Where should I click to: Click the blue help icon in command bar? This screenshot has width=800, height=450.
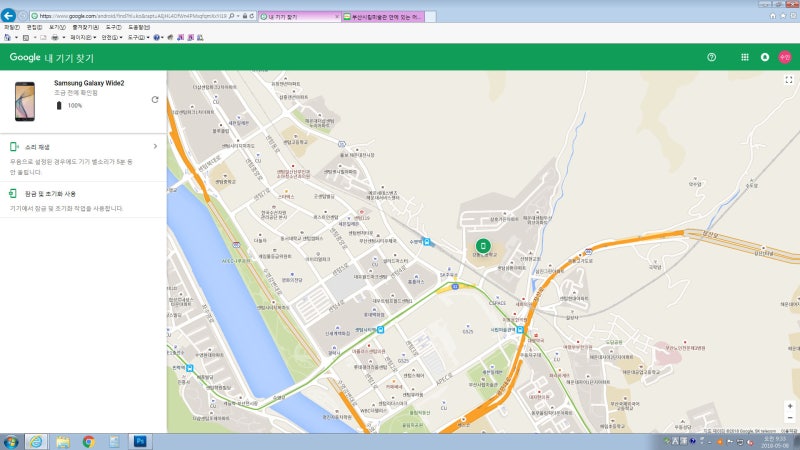coord(156,37)
